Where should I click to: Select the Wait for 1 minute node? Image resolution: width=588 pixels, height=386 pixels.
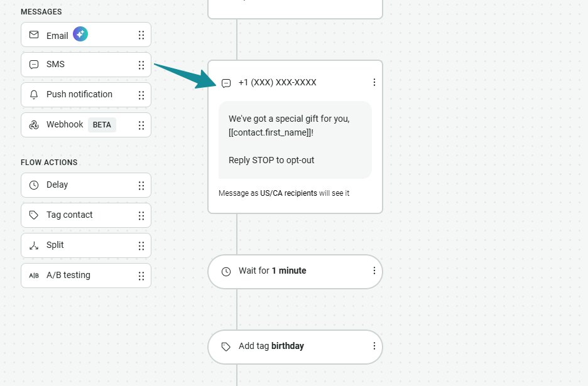click(x=295, y=271)
